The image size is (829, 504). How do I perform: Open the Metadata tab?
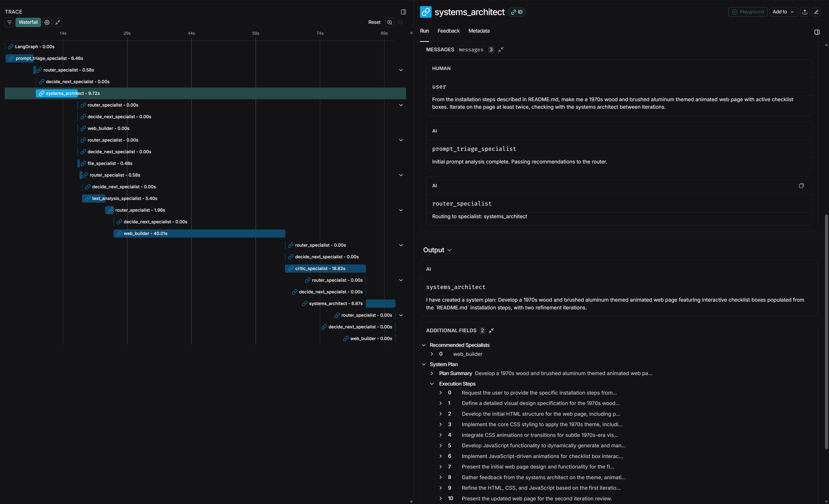coord(479,31)
